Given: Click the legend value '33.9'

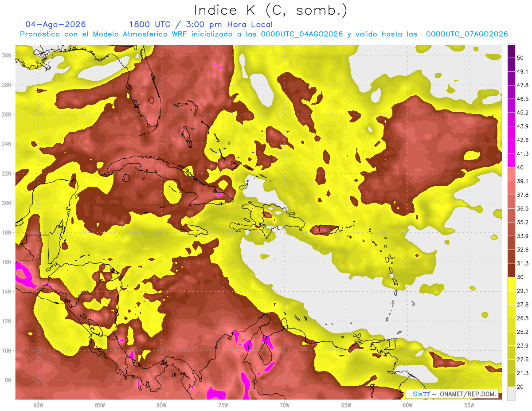Looking at the screenshot, I should pyautogui.click(x=523, y=236).
